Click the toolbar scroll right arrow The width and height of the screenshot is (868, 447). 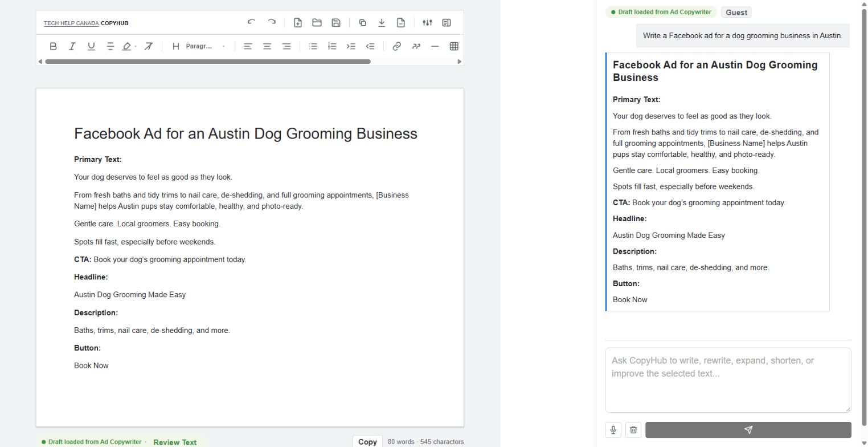(460, 61)
